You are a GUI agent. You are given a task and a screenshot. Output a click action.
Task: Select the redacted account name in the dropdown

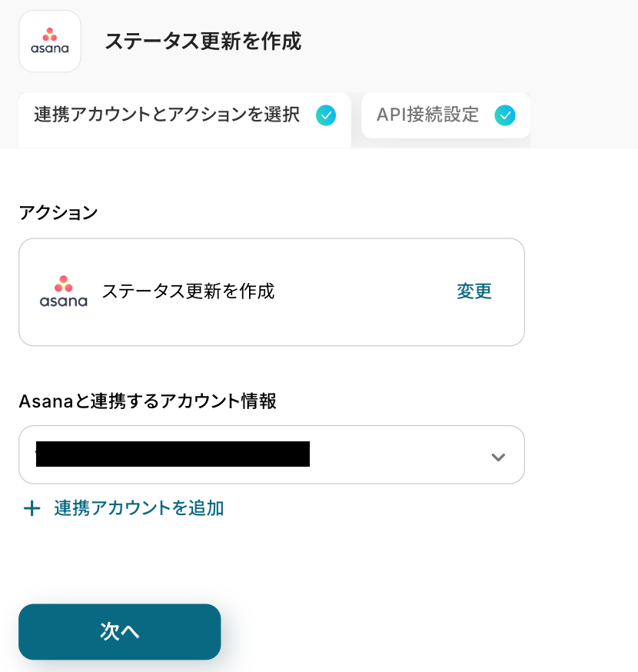172,454
